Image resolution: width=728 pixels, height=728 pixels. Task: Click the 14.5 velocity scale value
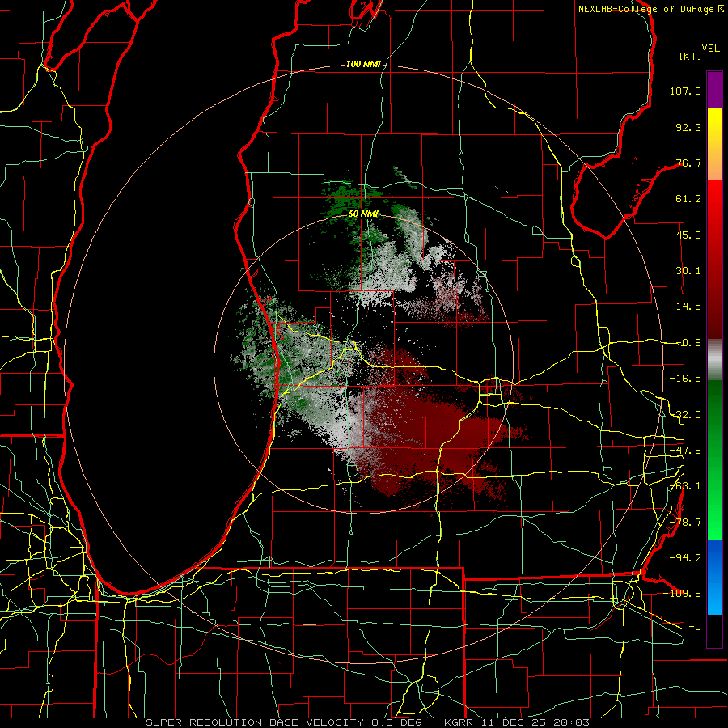click(x=688, y=307)
